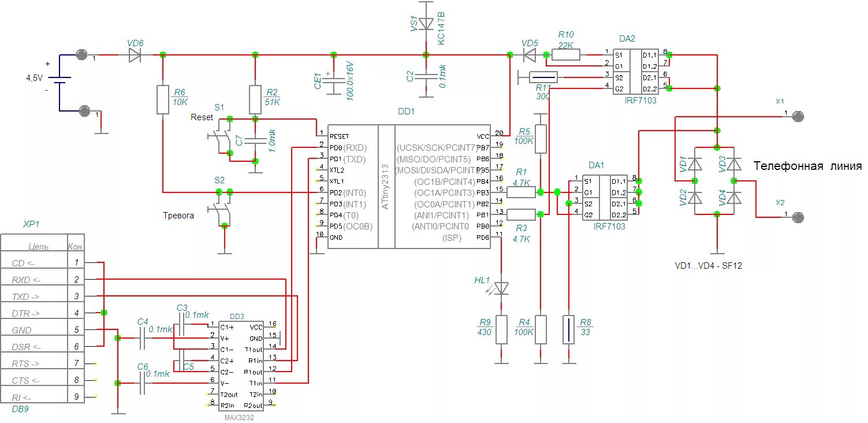The width and height of the screenshot is (868, 423).
Task: Select the RXD <- row in XP1 table
Action: [x=42, y=280]
